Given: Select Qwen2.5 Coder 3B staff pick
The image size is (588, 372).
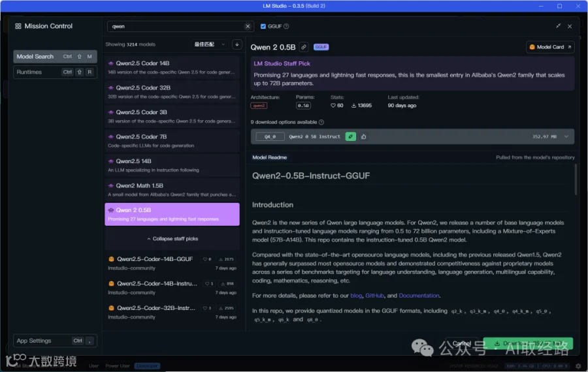Looking at the screenshot, I should coord(172,116).
